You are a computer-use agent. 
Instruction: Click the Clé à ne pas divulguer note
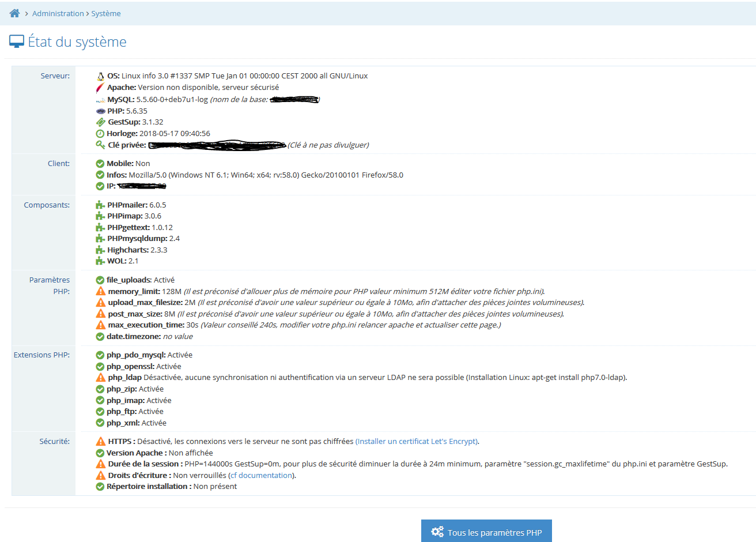coord(328,145)
